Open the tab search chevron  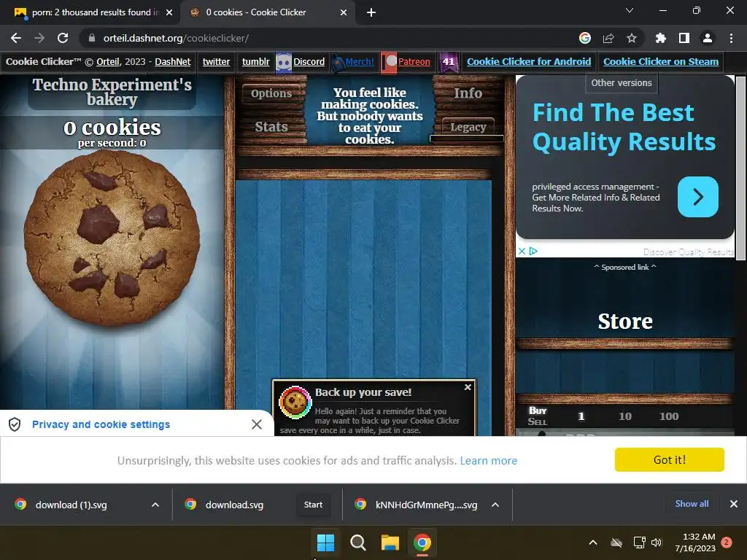[x=630, y=10]
